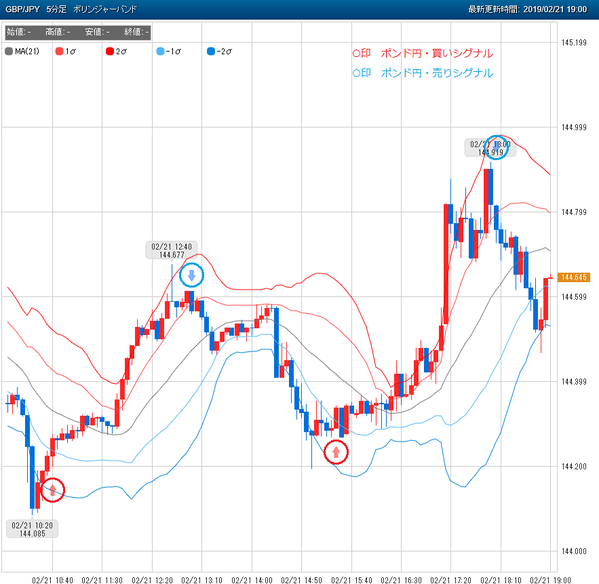Image resolution: width=599 pixels, height=584 pixels.
Task: Toggle the red 1σ legend item
Action: 65,51
